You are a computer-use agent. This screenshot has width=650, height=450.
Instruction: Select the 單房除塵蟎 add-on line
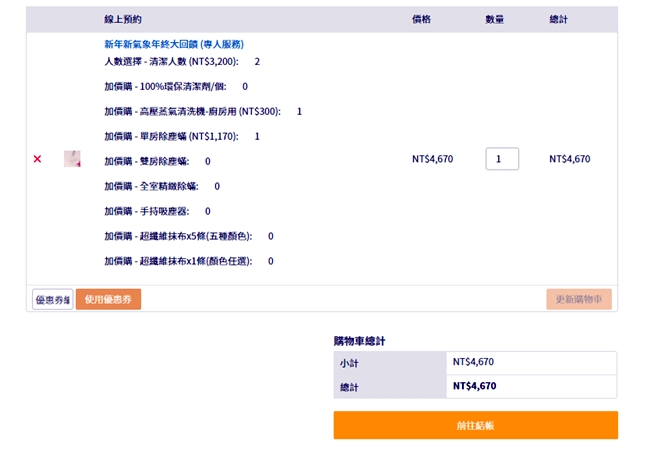coord(182,136)
